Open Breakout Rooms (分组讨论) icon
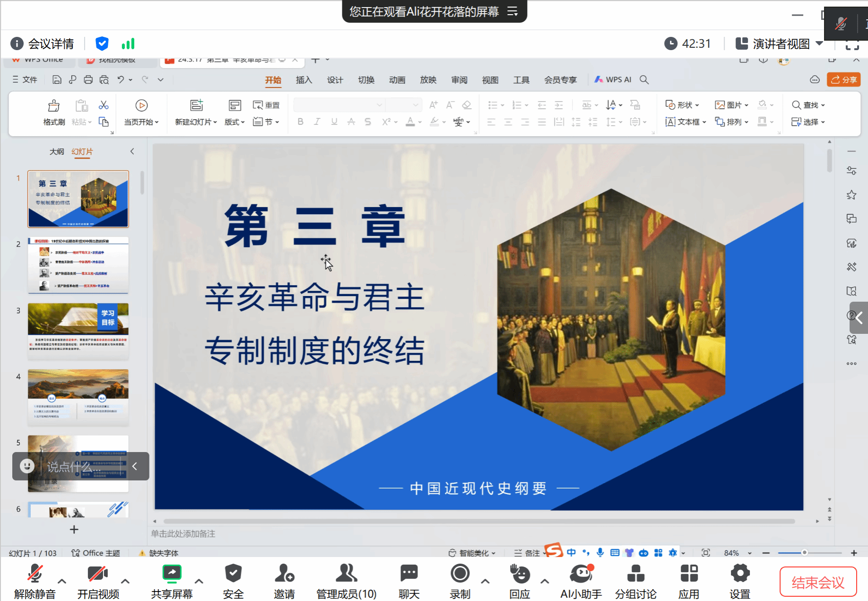Image resolution: width=868 pixels, height=601 pixels. [x=635, y=574]
